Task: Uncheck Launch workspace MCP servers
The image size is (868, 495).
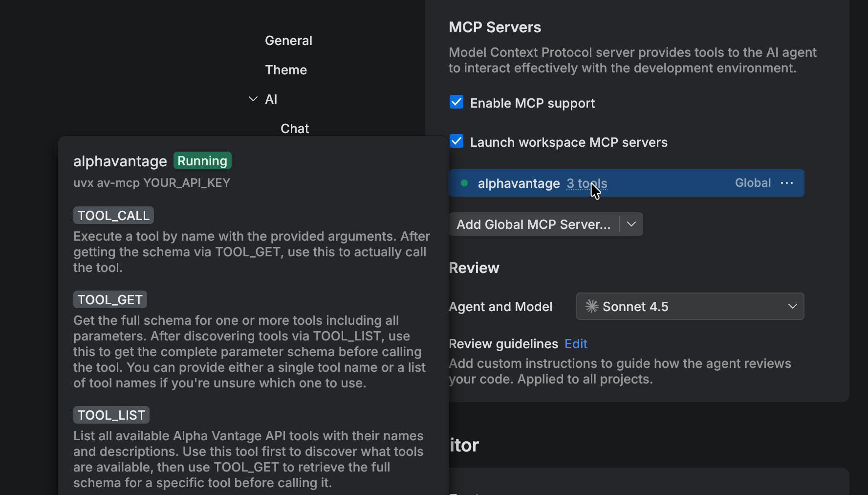Action: (x=456, y=141)
